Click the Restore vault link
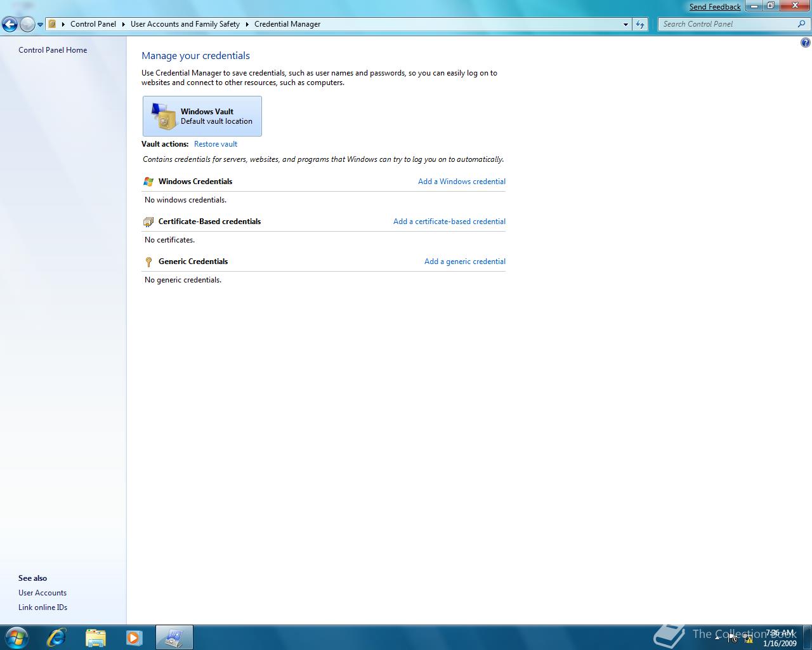Screen dimensions: 812x650 216,144
